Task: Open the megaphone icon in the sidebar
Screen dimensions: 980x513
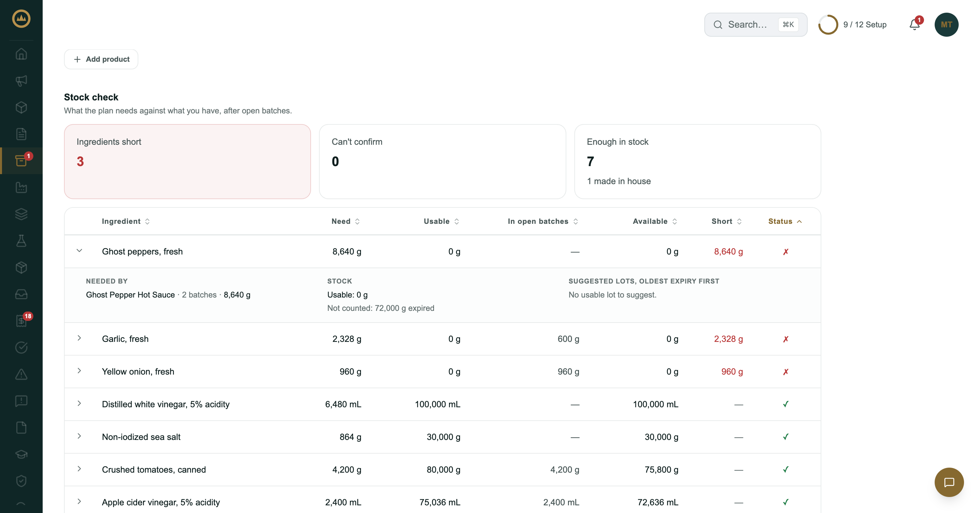Action: 21,81
